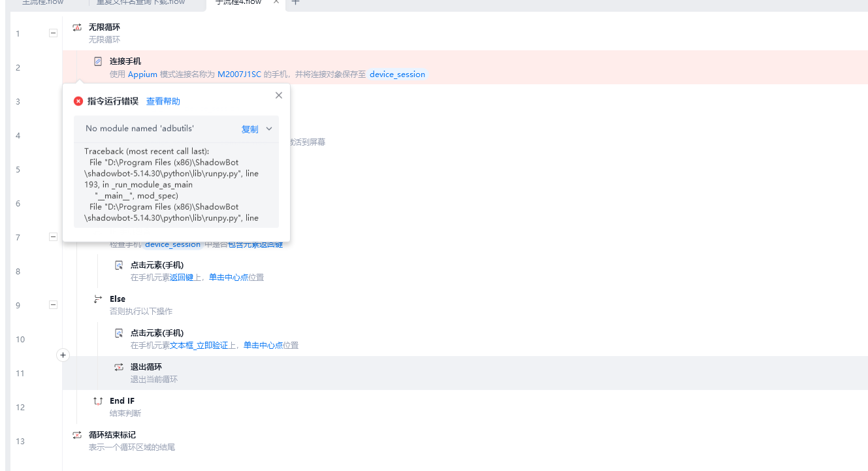This screenshot has height=471, width=868.
Task: Click the 循环结束标记 loop end icon
Action: tap(77, 435)
